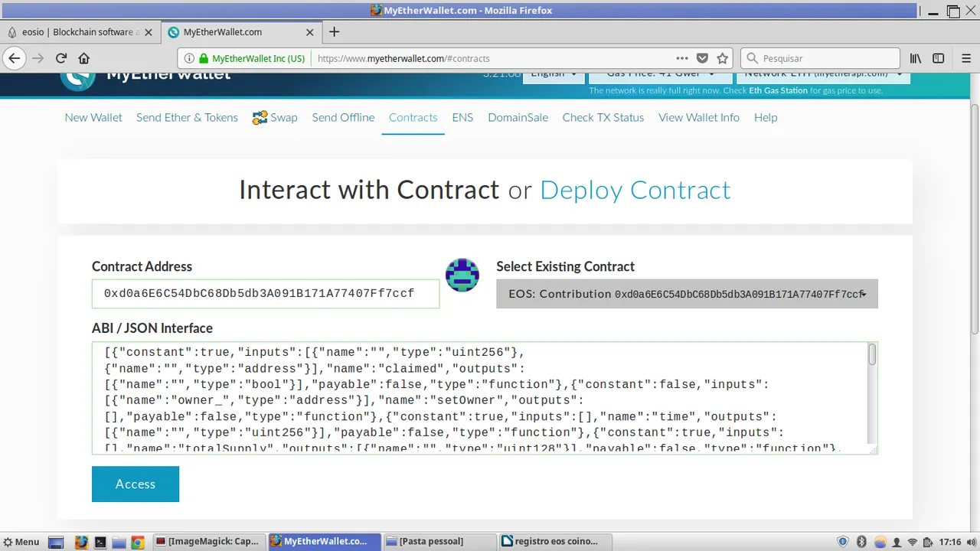
Task: Close the MyEtherWallet.com tab
Action: [x=310, y=32]
